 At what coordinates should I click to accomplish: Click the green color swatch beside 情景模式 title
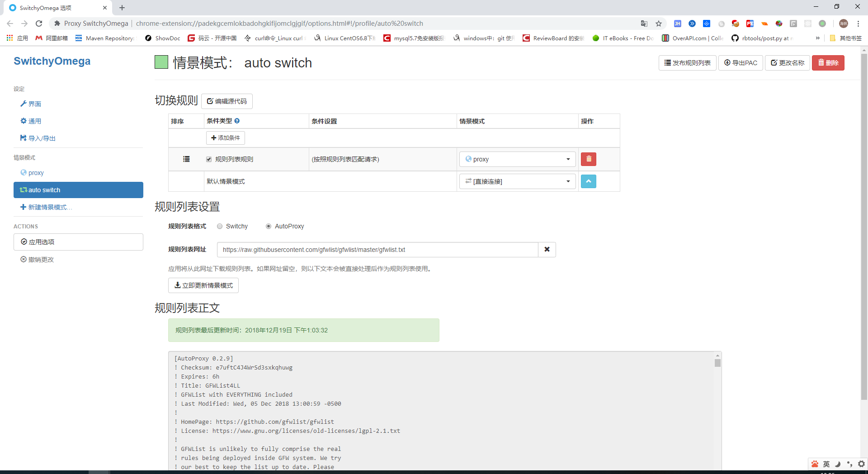coord(161,62)
